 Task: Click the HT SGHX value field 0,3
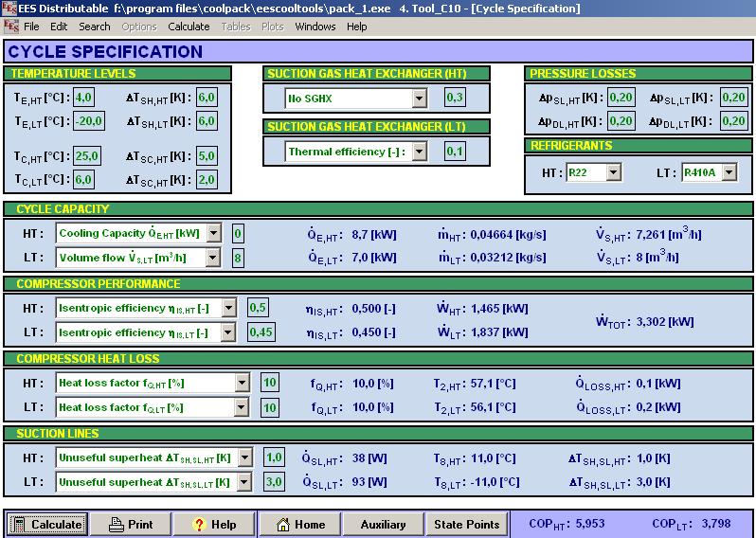click(455, 98)
